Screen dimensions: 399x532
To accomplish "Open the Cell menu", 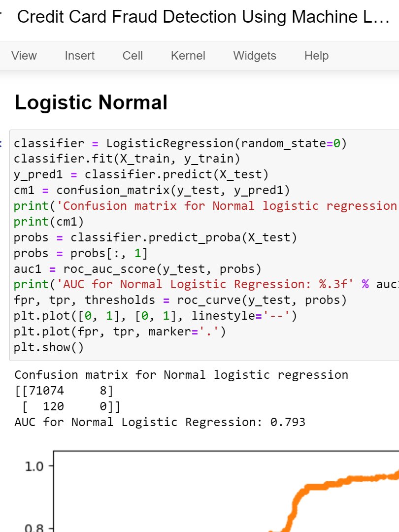I will coord(132,56).
